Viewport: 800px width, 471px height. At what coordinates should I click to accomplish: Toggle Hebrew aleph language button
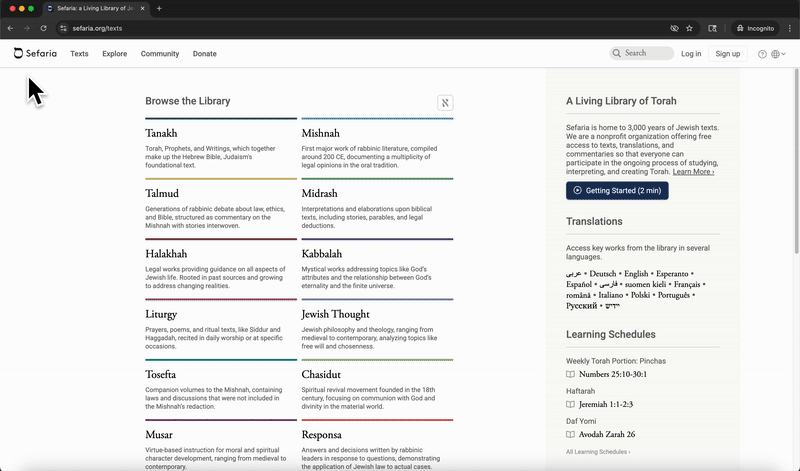tap(445, 103)
